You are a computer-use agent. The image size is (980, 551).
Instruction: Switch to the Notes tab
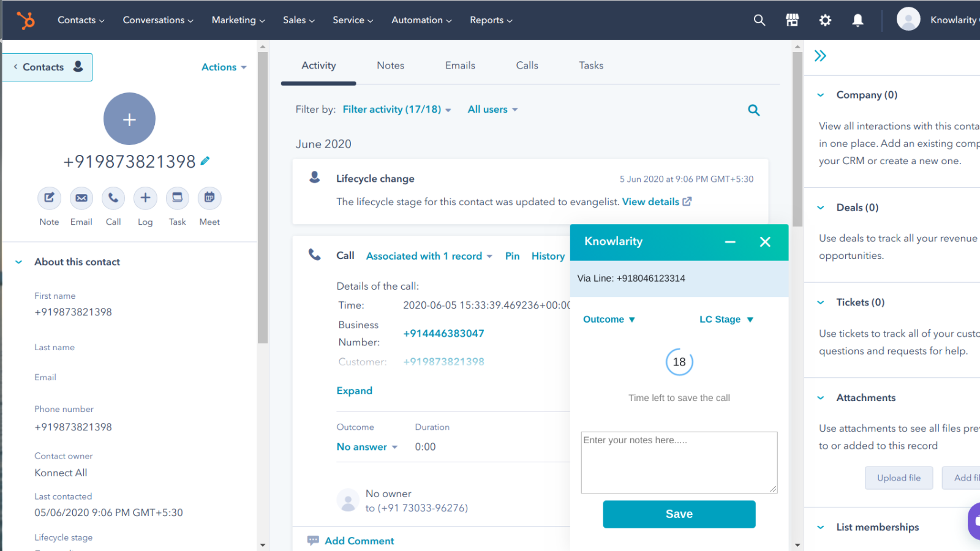pyautogui.click(x=390, y=66)
